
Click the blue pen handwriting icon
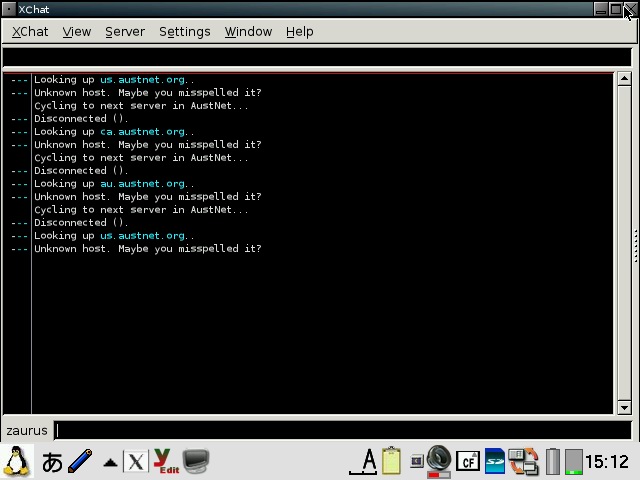click(x=80, y=461)
